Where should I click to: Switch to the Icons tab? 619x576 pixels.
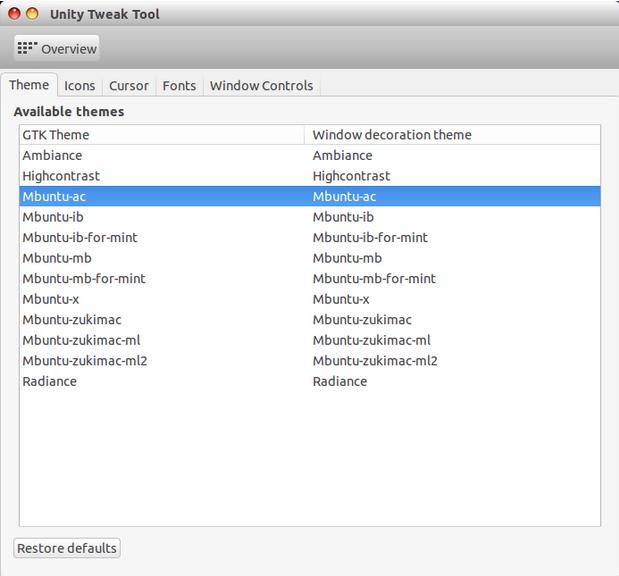coord(80,86)
